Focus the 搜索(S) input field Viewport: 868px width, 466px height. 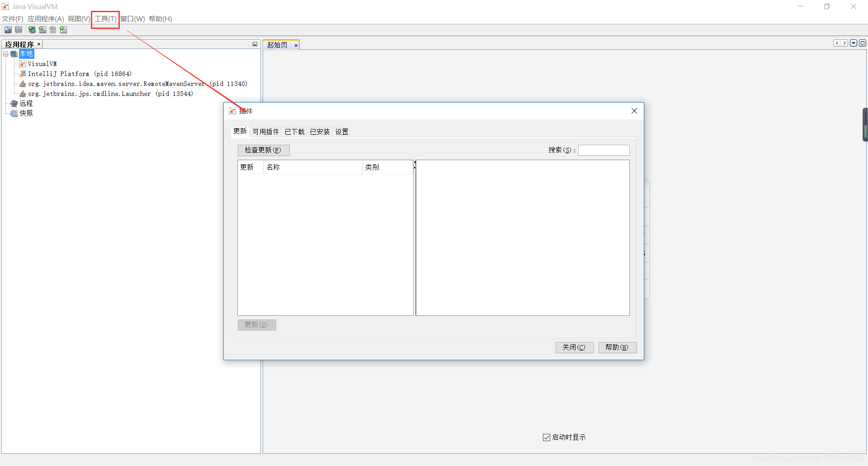point(604,150)
